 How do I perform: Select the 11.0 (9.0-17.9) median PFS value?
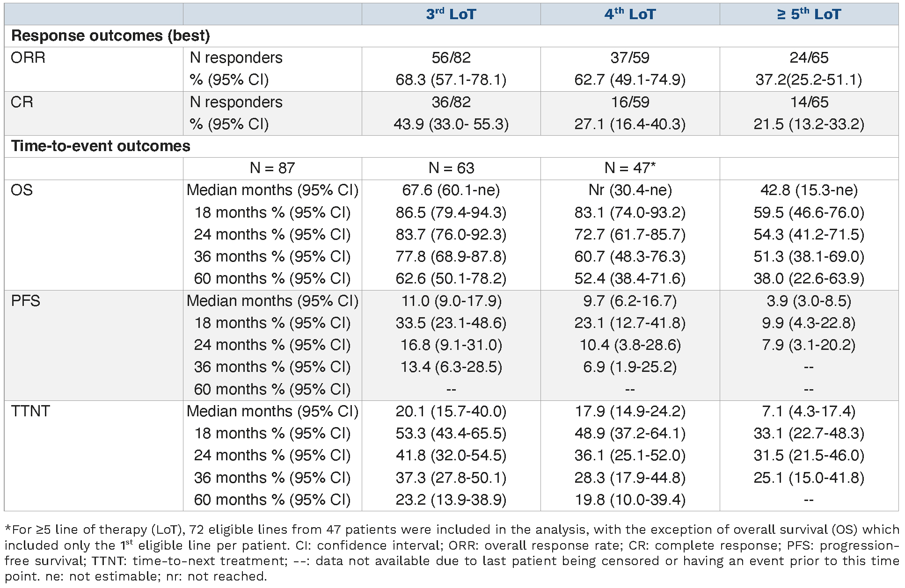click(451, 300)
